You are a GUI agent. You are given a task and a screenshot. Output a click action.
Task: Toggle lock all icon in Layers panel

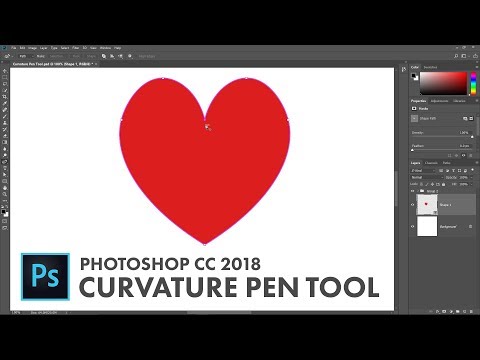point(443,184)
